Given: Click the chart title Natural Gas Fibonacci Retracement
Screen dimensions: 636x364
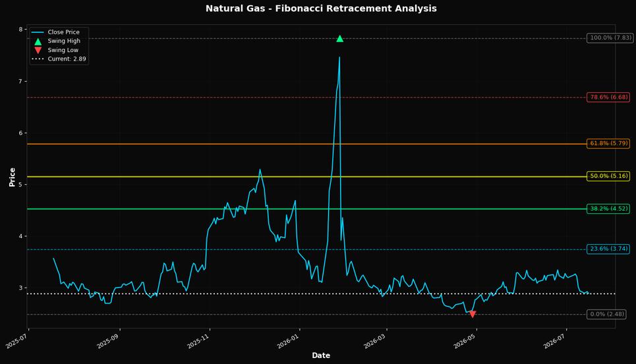Looking at the screenshot, I should 321,9.
